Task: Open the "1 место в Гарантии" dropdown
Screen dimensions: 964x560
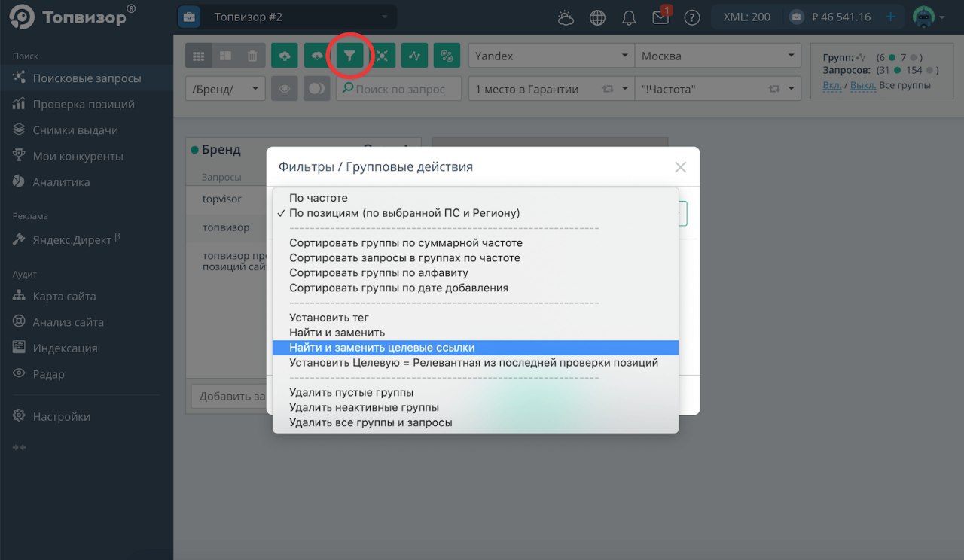Action: (x=551, y=89)
